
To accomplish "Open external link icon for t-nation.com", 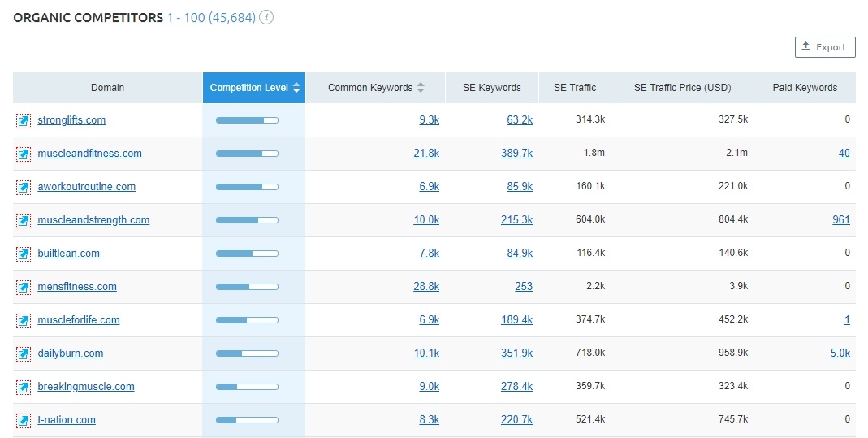I will coord(24,420).
